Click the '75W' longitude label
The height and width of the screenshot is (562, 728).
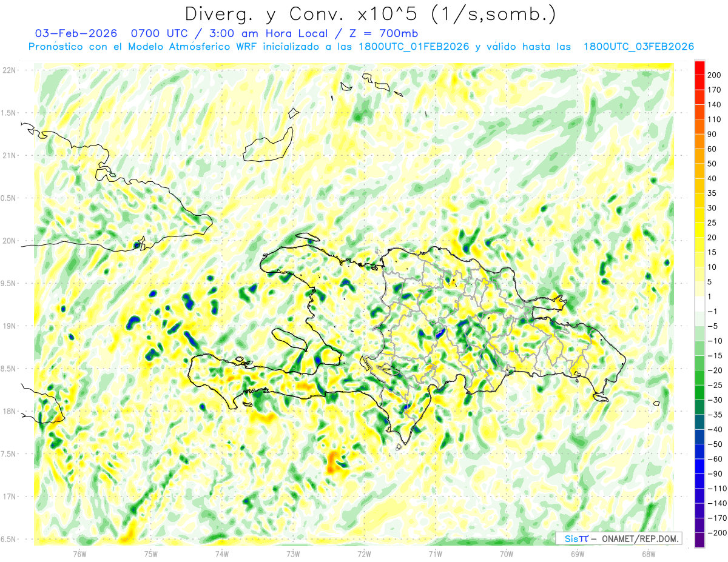(150, 554)
